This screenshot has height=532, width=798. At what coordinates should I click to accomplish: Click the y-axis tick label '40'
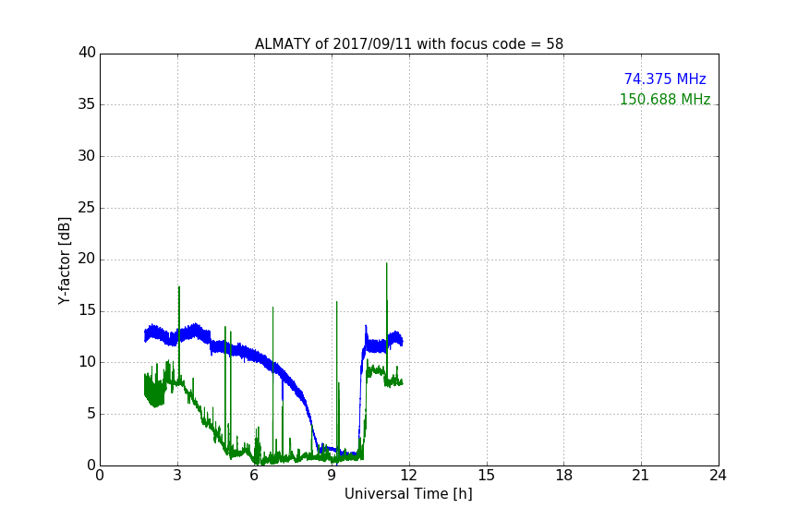point(87,53)
